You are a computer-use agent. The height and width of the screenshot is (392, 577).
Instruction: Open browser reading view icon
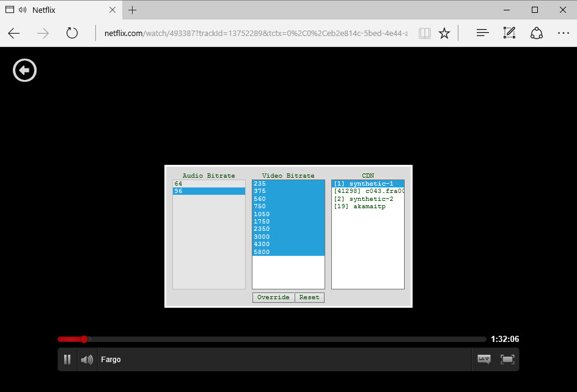[425, 33]
